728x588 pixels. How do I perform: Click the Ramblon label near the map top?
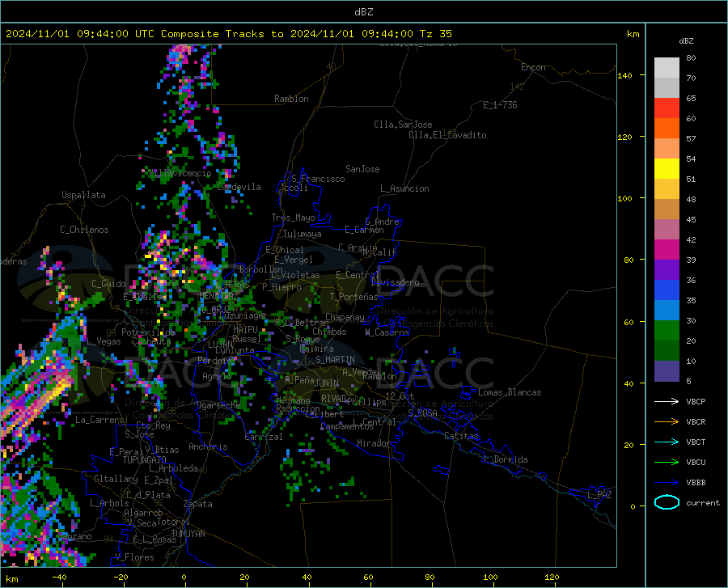tap(291, 99)
